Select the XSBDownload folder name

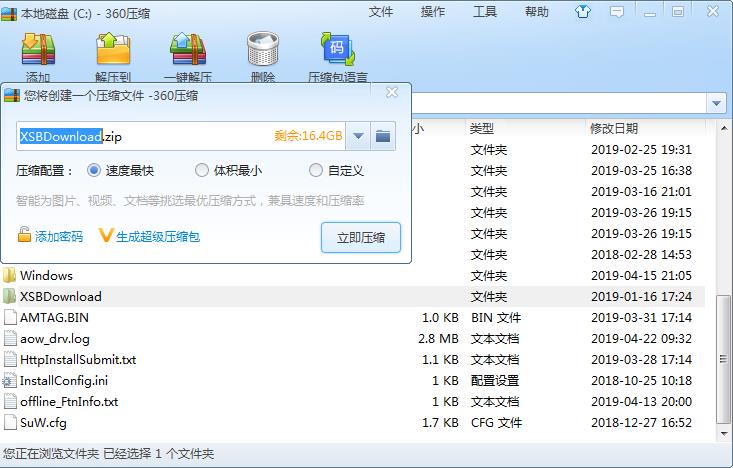(60, 296)
